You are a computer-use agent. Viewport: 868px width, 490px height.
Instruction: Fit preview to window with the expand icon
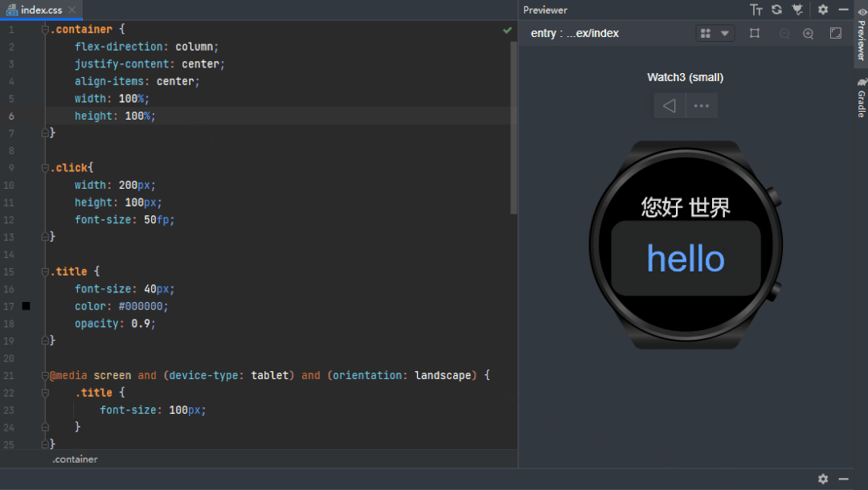point(836,33)
